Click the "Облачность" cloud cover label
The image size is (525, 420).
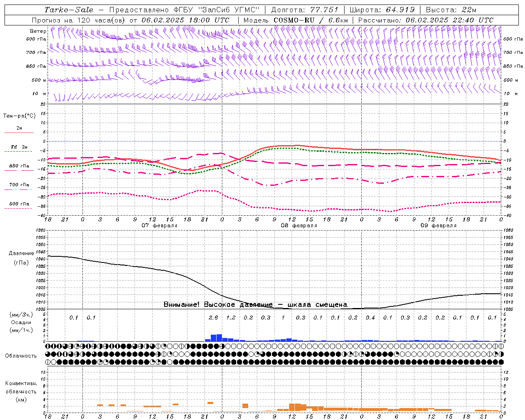pyautogui.click(x=21, y=356)
